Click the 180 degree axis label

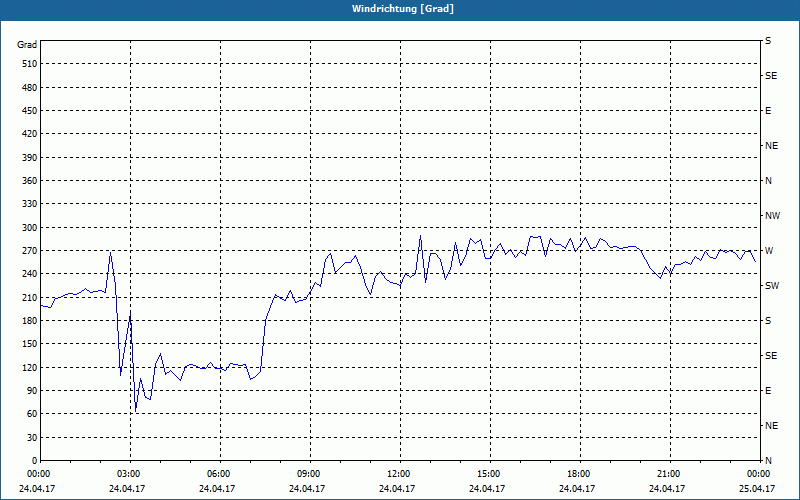30,321
